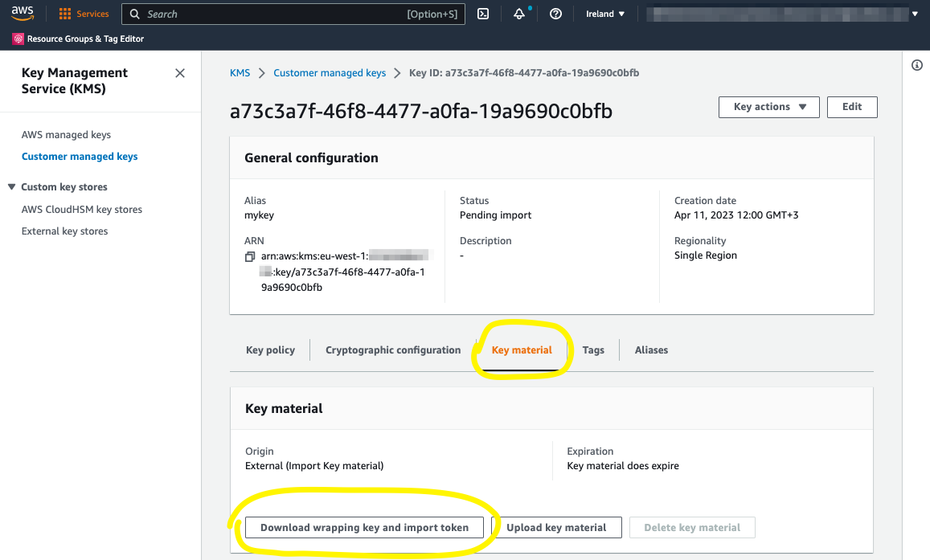
Task: Open the info panel icon
Action: (x=917, y=65)
